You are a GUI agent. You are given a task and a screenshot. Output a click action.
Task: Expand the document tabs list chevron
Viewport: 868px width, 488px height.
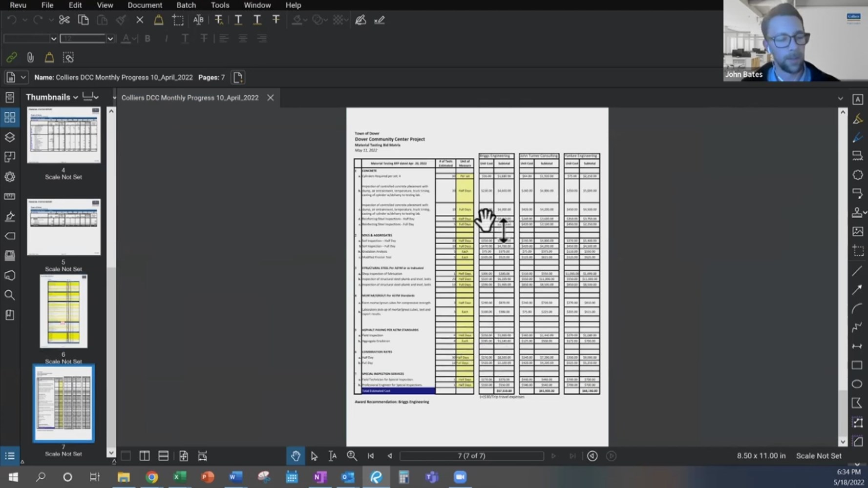point(840,98)
